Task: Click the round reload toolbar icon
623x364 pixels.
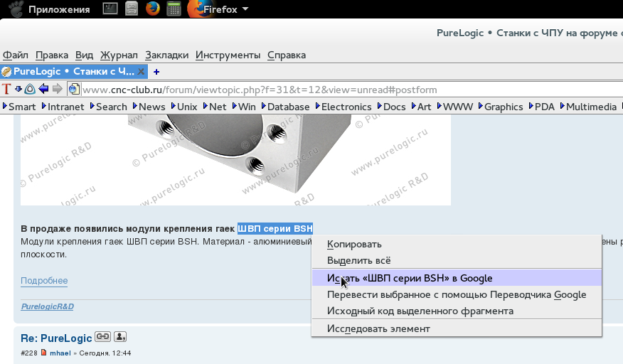Action: [30, 89]
